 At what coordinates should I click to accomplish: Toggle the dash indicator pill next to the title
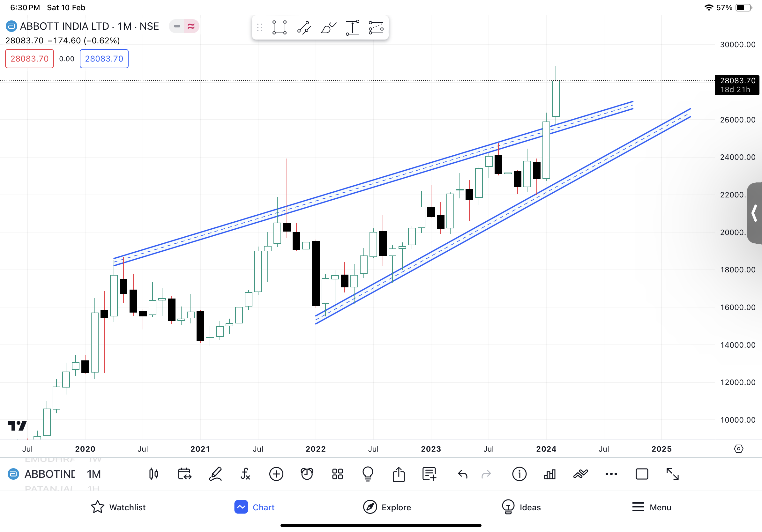pyautogui.click(x=177, y=26)
